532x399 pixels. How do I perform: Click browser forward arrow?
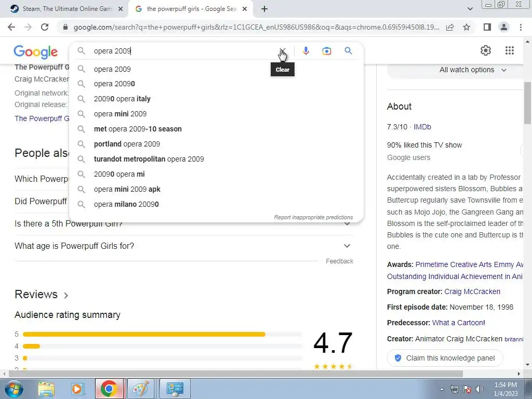point(28,27)
